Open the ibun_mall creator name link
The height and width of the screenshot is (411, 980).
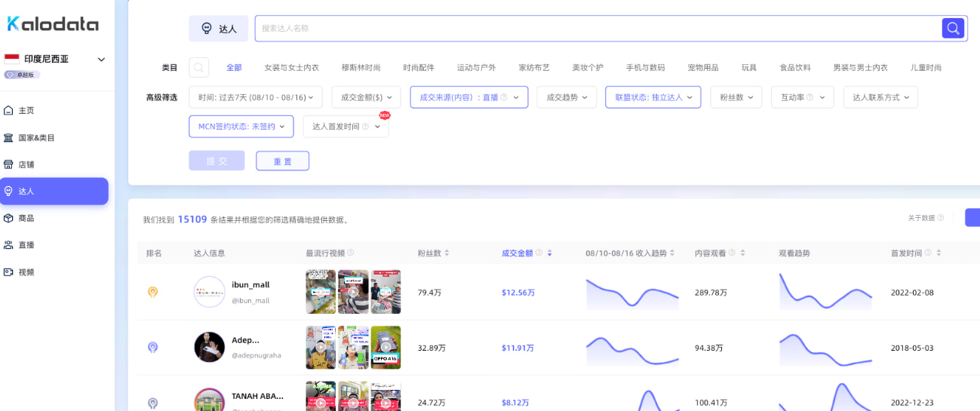[250, 284]
